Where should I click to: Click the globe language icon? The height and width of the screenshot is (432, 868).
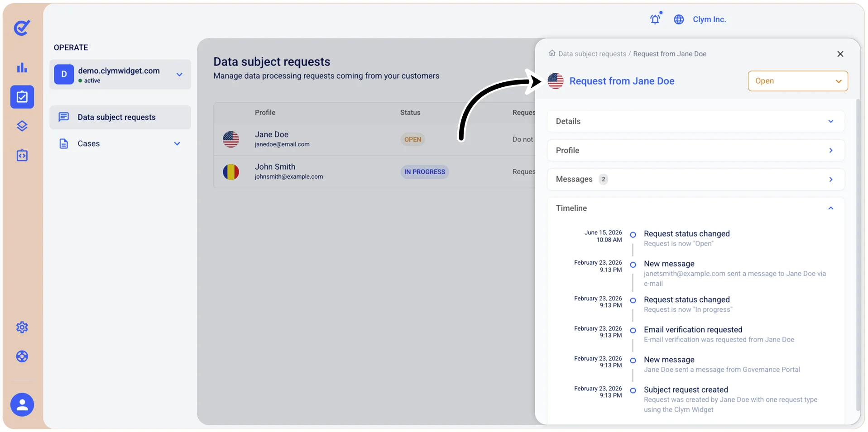[678, 19]
